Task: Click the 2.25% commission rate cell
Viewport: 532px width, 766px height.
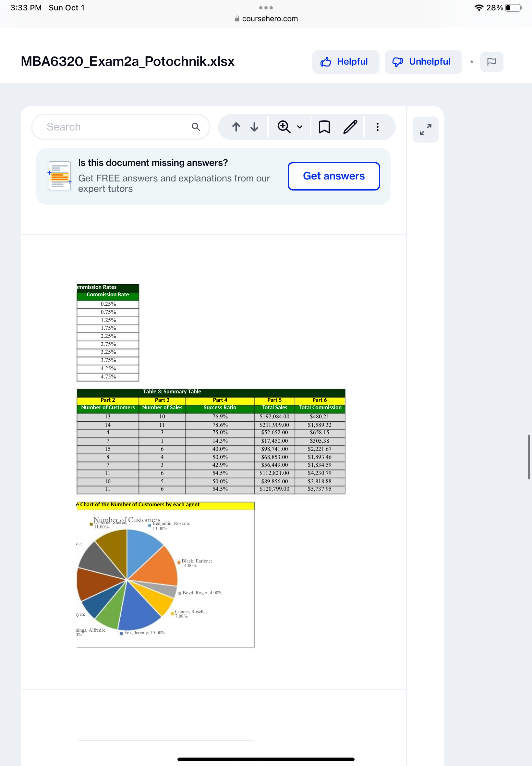Action: pos(108,336)
